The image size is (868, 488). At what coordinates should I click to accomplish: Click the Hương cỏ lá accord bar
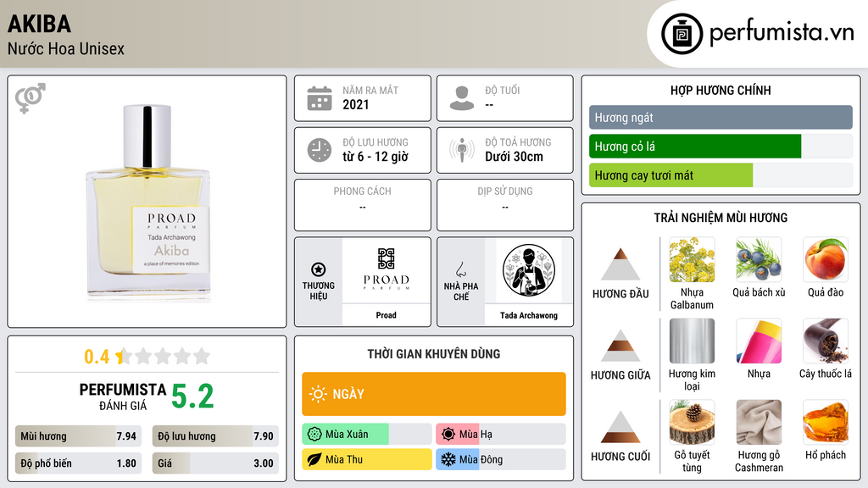[x=721, y=146]
